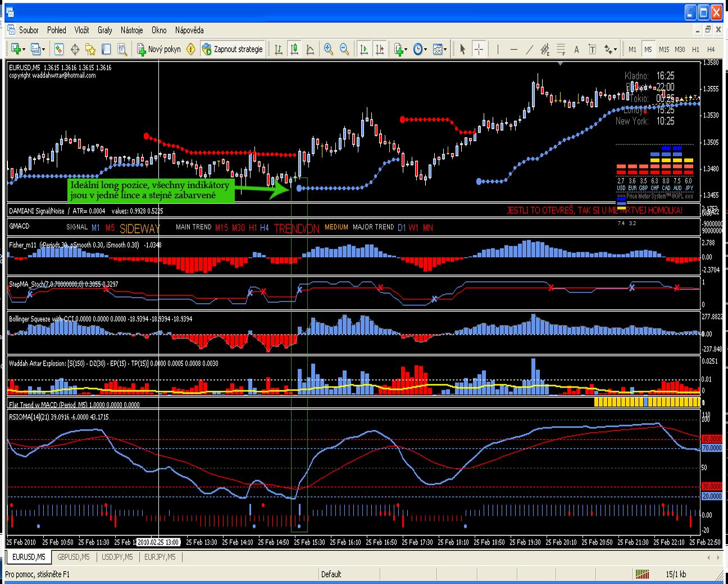
Task: Zoom out of the chart
Action: click(344, 49)
